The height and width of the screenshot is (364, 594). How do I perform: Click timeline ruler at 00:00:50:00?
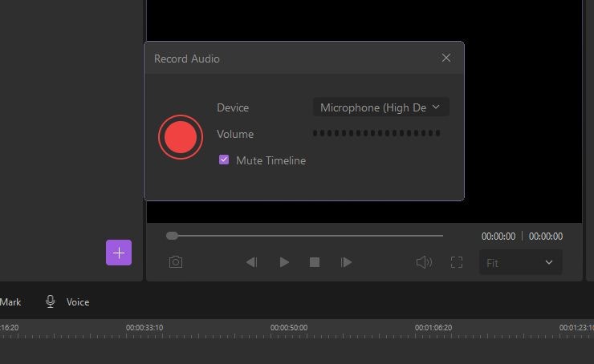(289, 327)
